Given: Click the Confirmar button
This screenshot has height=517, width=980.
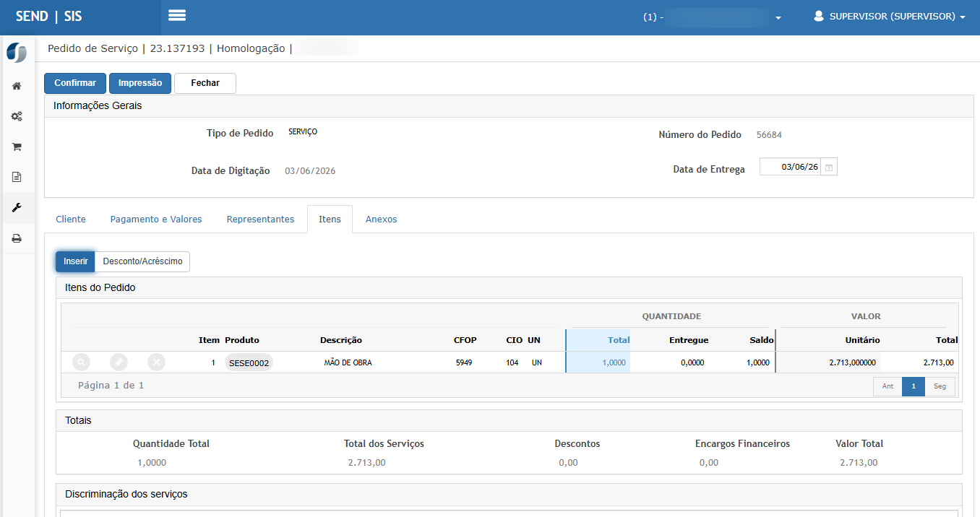Looking at the screenshot, I should (x=75, y=83).
